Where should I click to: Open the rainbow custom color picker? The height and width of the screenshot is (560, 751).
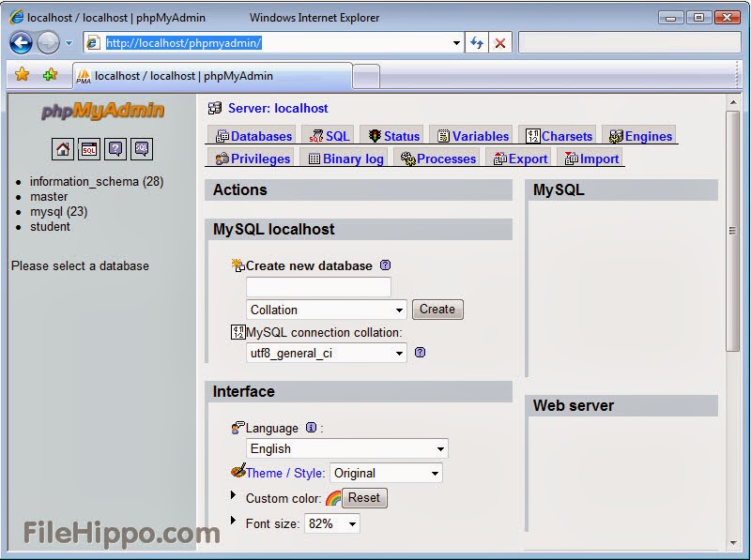[x=333, y=498]
